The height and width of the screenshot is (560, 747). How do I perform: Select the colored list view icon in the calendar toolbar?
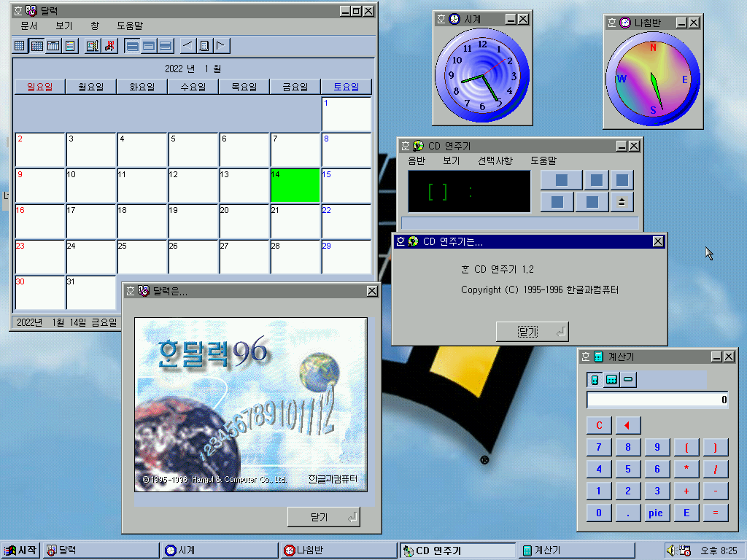pyautogui.click(x=70, y=46)
